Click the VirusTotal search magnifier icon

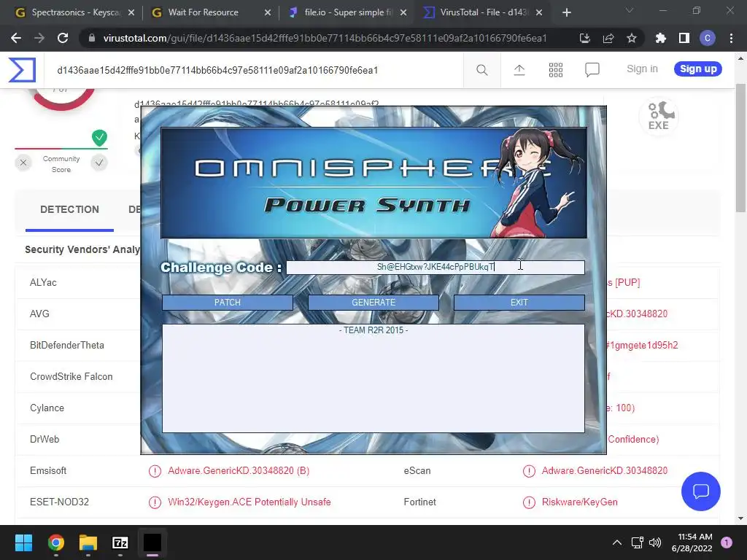click(481, 70)
